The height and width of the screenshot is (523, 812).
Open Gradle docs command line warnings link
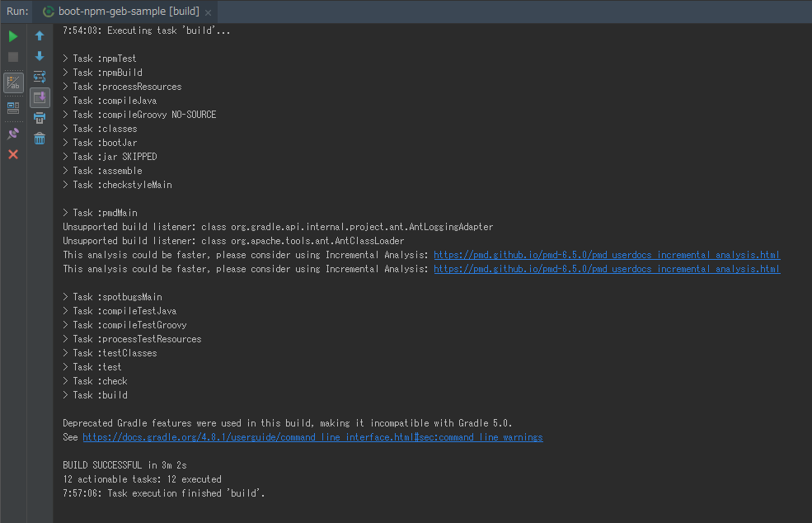312,437
